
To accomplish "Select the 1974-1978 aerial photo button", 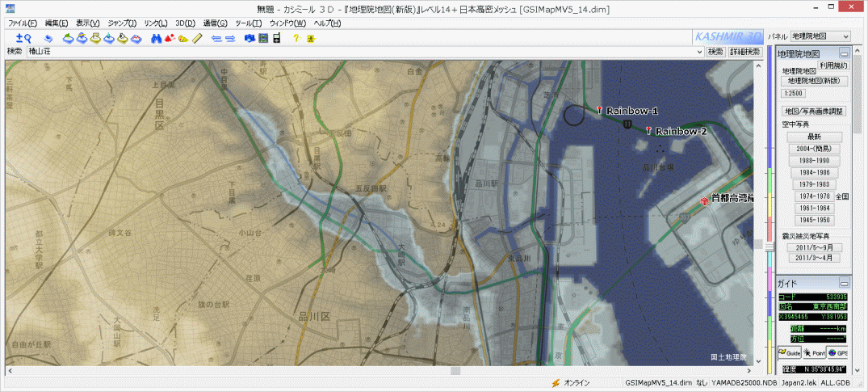I will pyautogui.click(x=813, y=196).
